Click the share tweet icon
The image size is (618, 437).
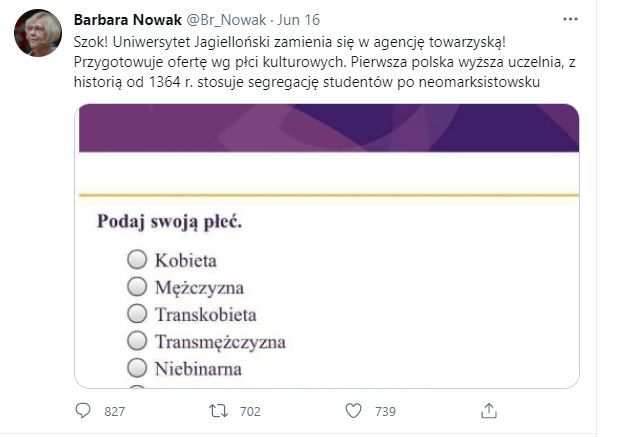click(x=489, y=410)
